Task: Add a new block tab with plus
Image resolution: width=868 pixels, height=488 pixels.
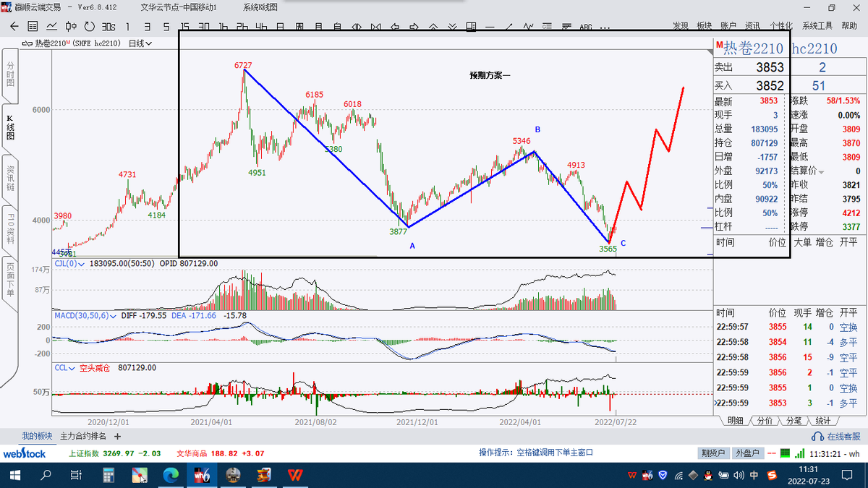Action: [x=118, y=437]
